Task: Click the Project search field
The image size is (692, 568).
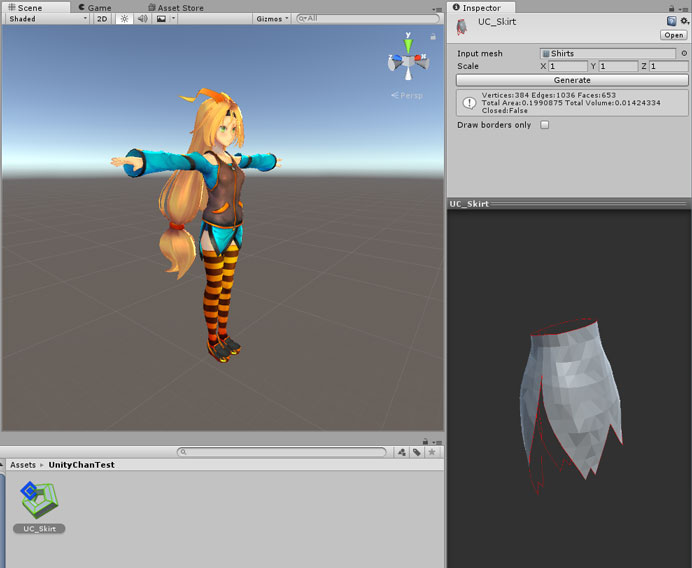Action: (282, 452)
